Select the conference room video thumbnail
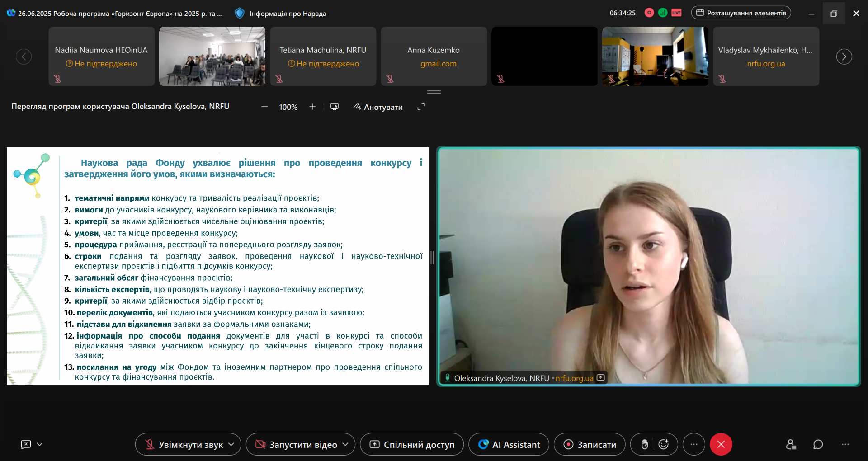The width and height of the screenshot is (868, 461). pyautogui.click(x=212, y=56)
